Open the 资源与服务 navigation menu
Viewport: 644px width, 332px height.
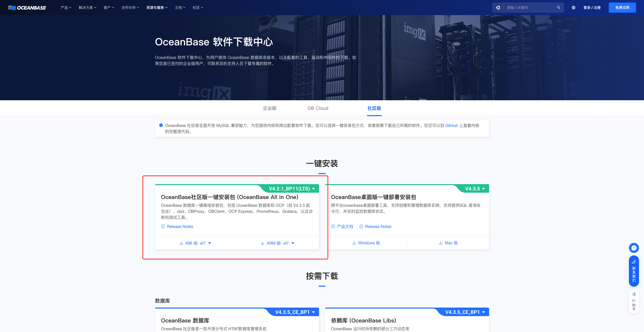[x=157, y=8]
